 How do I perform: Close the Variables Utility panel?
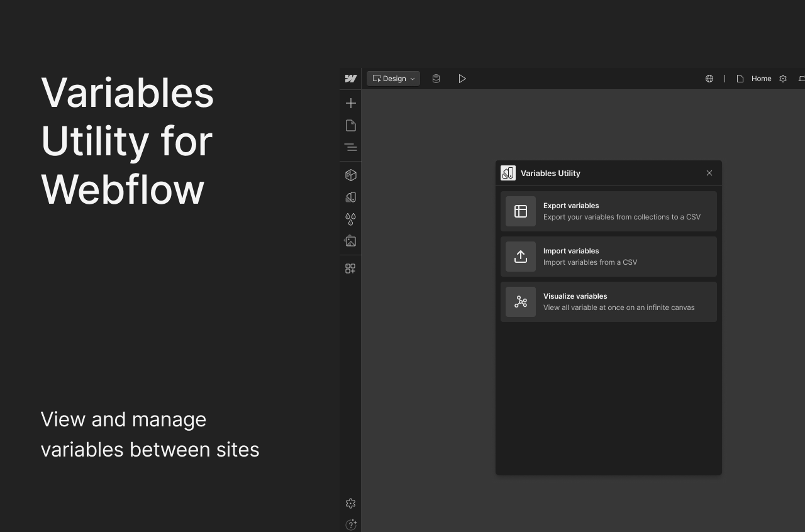coord(709,173)
